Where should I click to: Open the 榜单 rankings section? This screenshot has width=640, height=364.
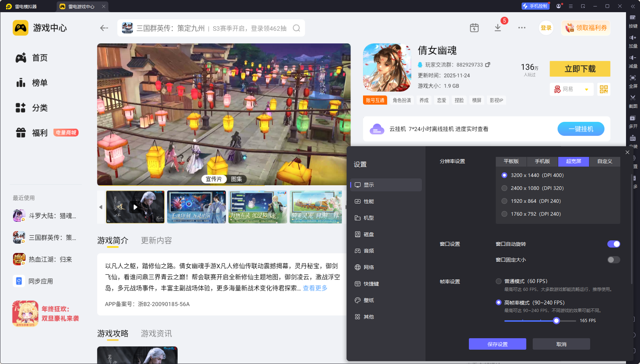pyautogui.click(x=32, y=83)
